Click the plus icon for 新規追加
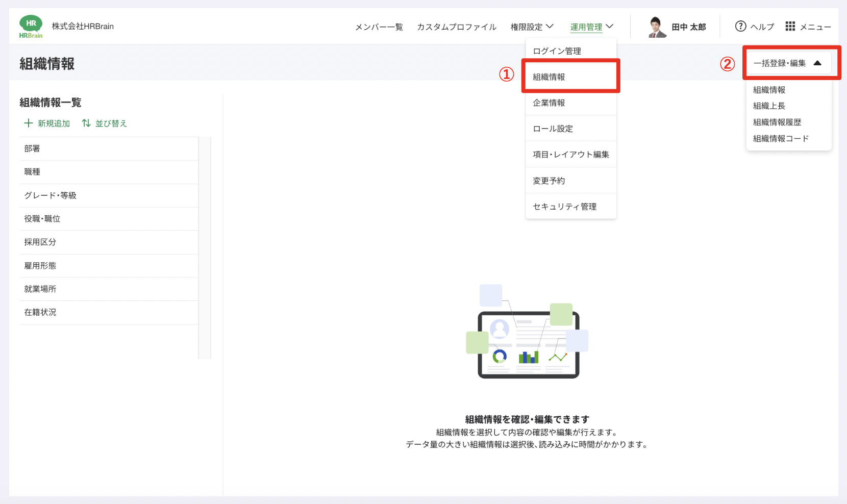Screen dimensions: 847x504 coord(29,123)
